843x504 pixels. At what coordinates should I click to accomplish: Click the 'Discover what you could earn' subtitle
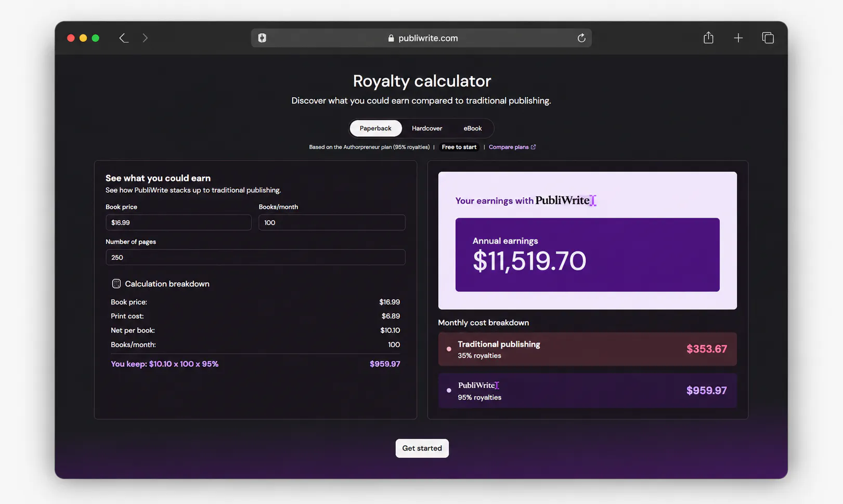coord(421,101)
